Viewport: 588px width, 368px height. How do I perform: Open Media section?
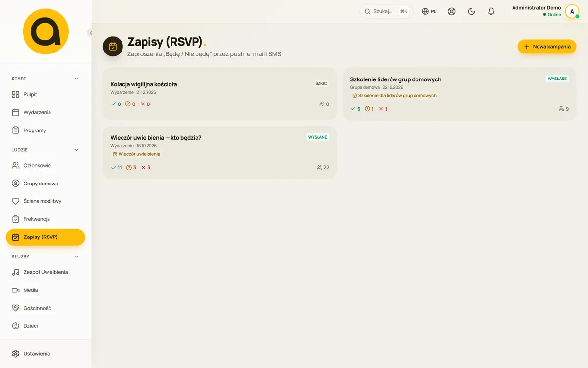[46, 290]
